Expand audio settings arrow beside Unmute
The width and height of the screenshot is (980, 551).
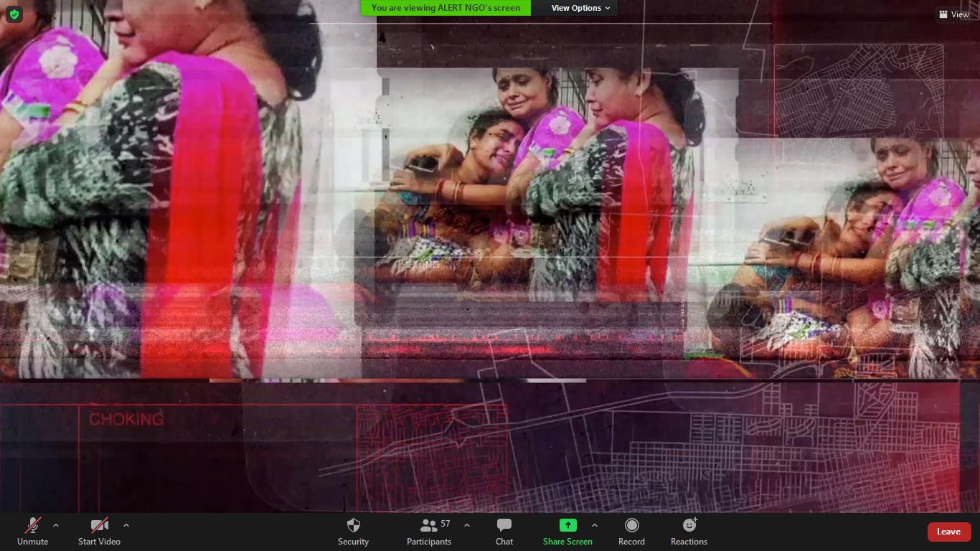coord(56,525)
